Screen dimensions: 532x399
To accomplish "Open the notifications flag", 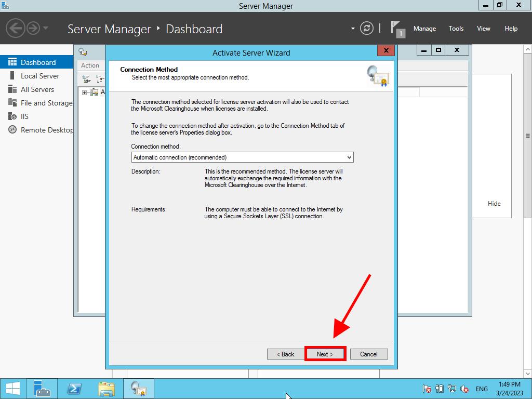I will (x=397, y=29).
